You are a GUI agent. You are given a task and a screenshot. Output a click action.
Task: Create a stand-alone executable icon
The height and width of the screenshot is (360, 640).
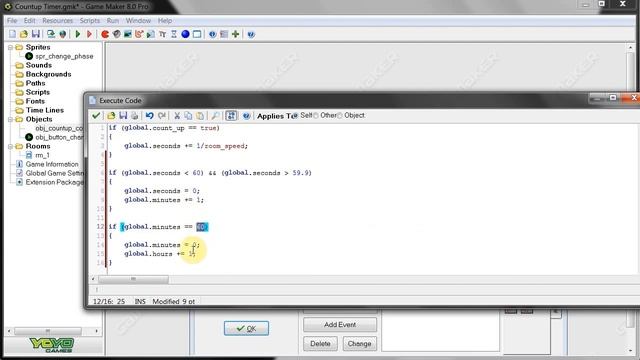[51, 34]
